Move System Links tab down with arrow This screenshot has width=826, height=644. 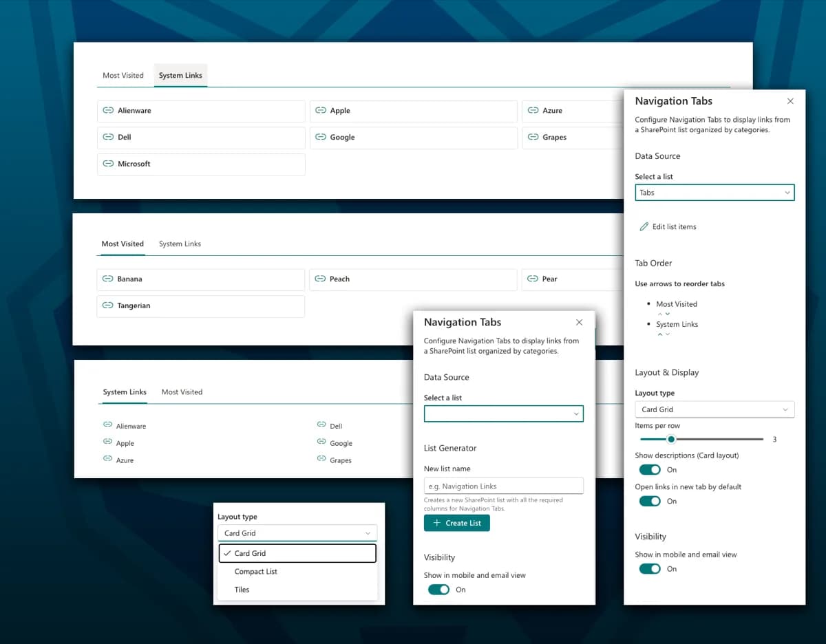[x=667, y=334]
